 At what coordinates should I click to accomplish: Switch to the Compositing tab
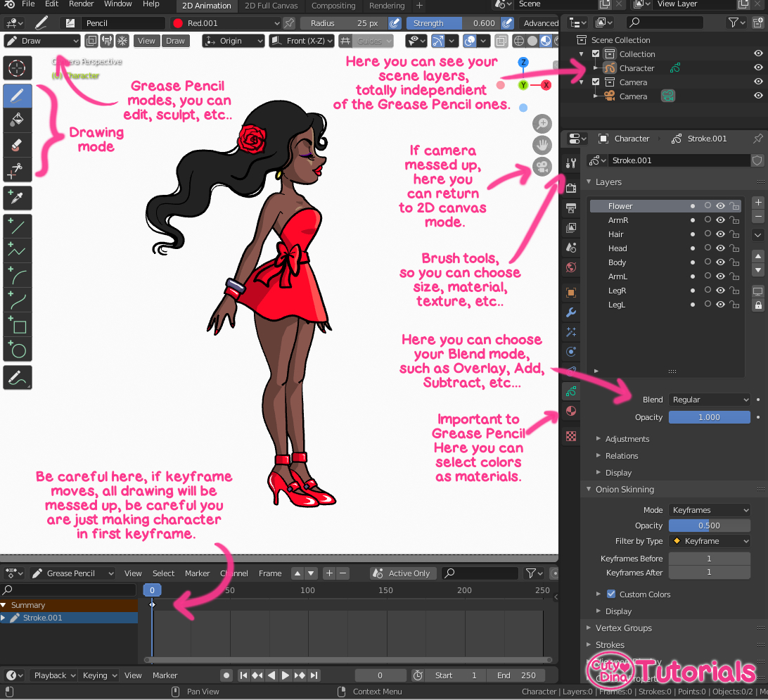click(x=333, y=6)
